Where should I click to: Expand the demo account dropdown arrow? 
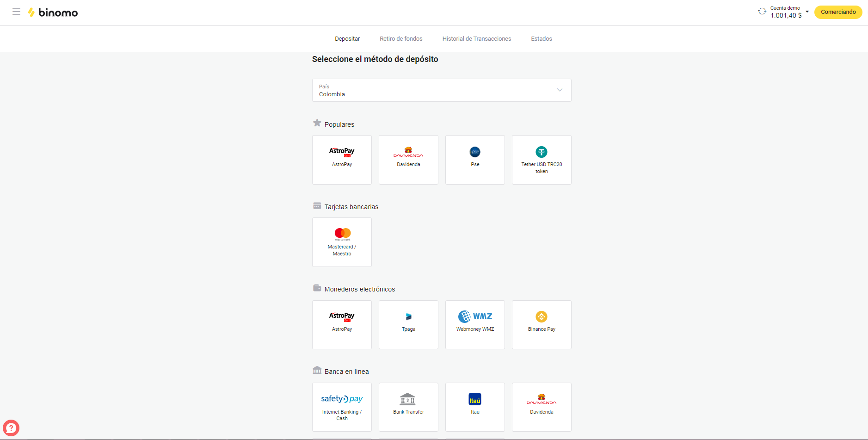coord(807,12)
